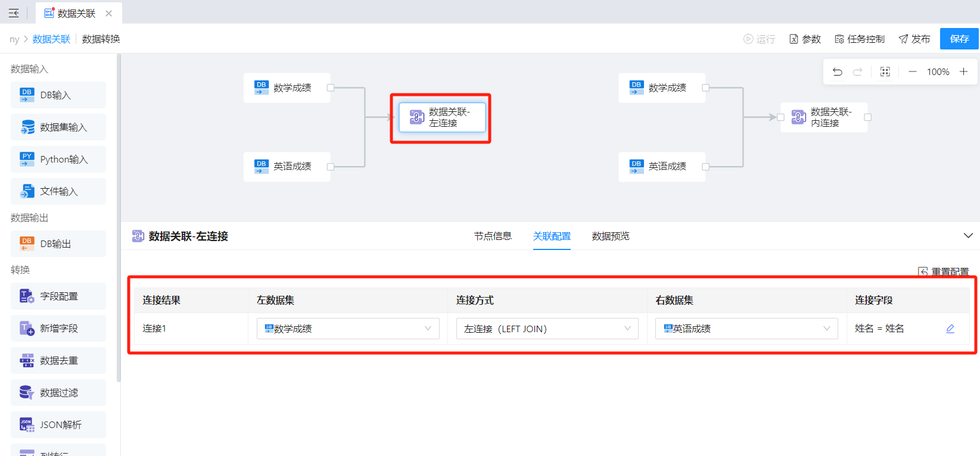The image size is (980, 456).
Task: Open the 连接方式 LEFT JOIN dropdown
Action: [547, 329]
